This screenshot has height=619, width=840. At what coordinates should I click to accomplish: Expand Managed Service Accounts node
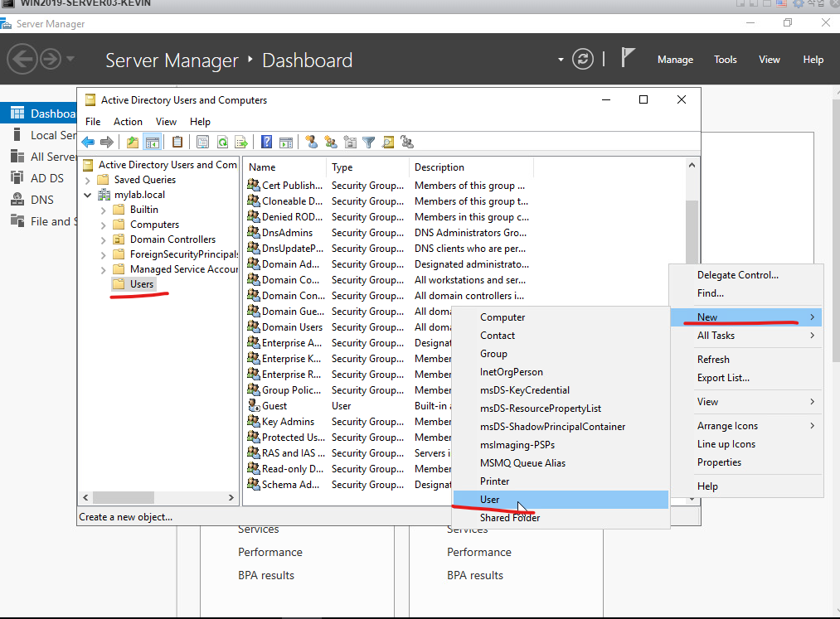pyautogui.click(x=104, y=270)
